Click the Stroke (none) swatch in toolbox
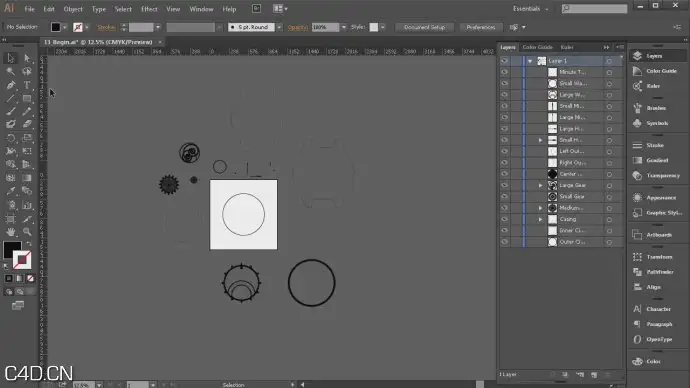Screen dimensions: 690x388 click(x=22, y=260)
